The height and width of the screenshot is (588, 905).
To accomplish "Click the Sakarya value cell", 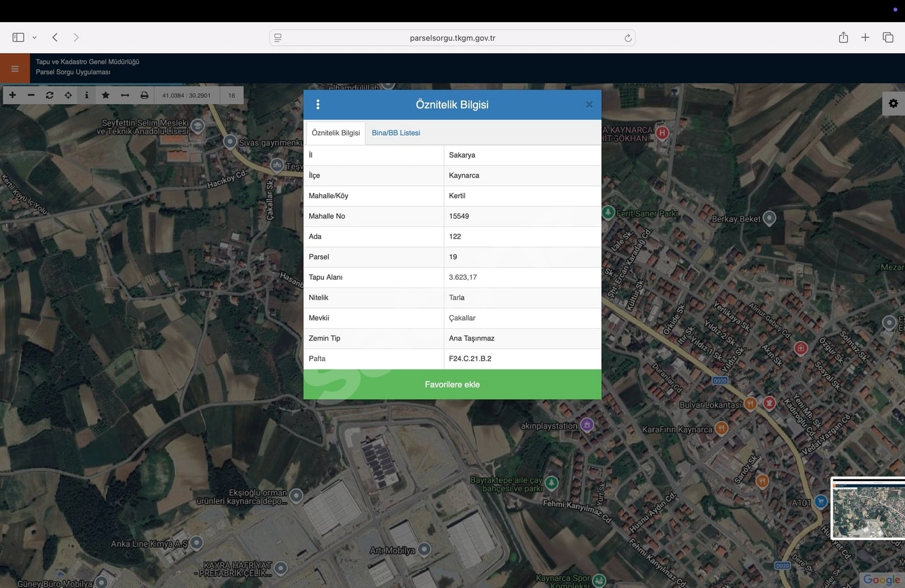I will click(x=523, y=155).
